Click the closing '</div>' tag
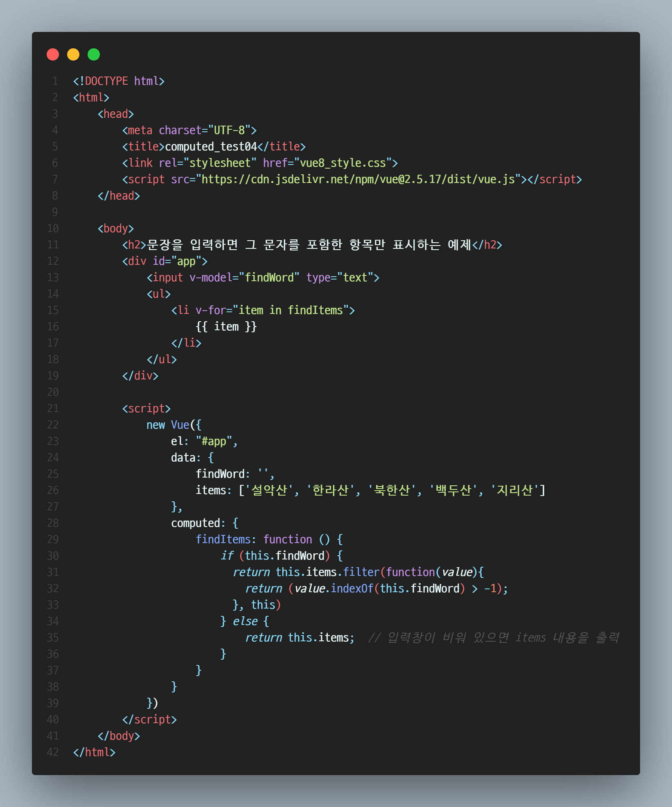 click(x=140, y=376)
